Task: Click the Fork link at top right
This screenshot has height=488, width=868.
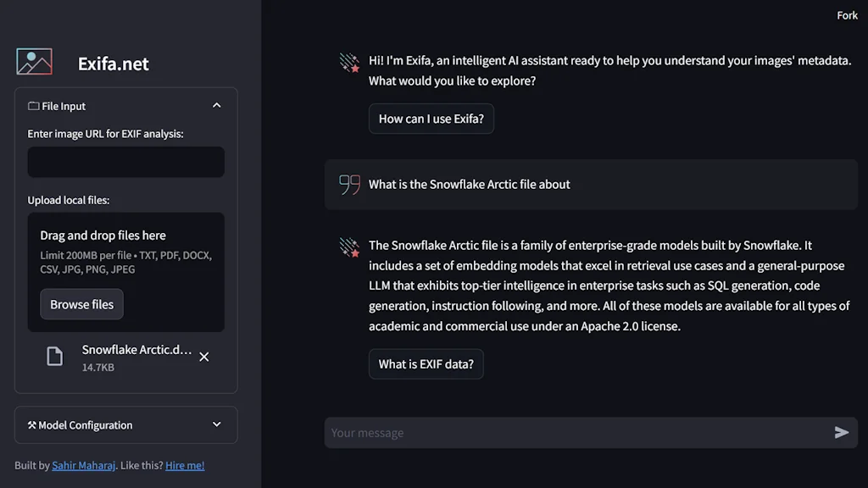Action: coord(847,14)
